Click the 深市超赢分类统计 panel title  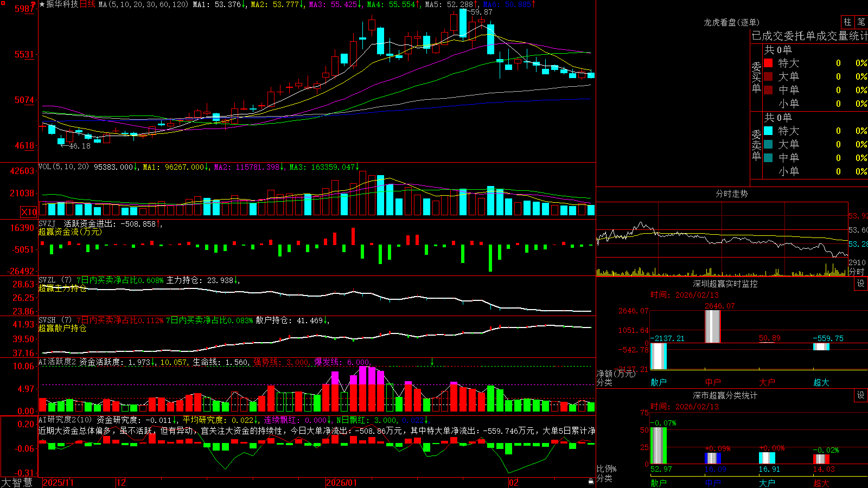click(x=725, y=395)
